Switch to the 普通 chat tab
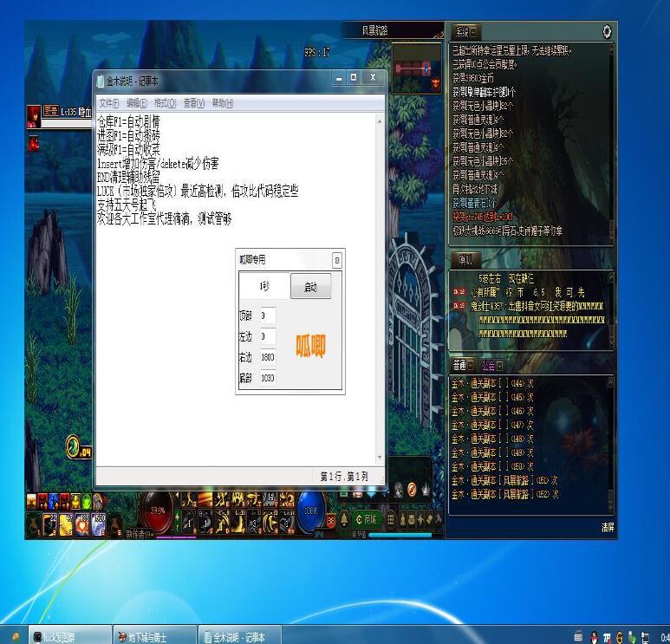This screenshot has height=644, width=670. coord(463,366)
